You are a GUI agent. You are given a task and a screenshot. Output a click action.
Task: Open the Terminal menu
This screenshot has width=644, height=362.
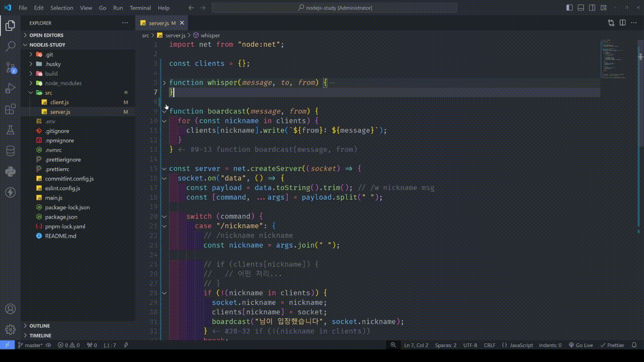point(140,8)
